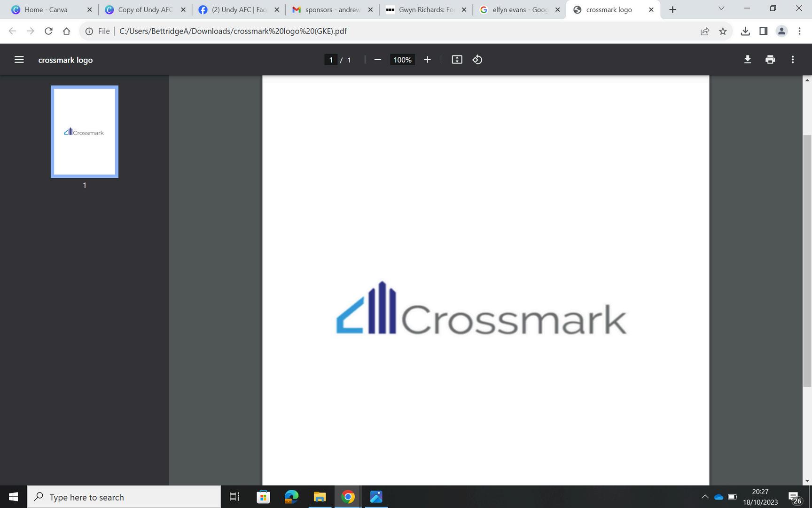This screenshot has width=812, height=508.
Task: Open File Explorer from the taskbar
Action: point(320,497)
